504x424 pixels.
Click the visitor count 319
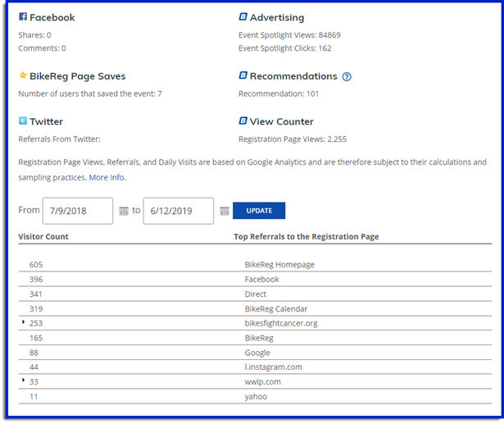[36, 309]
